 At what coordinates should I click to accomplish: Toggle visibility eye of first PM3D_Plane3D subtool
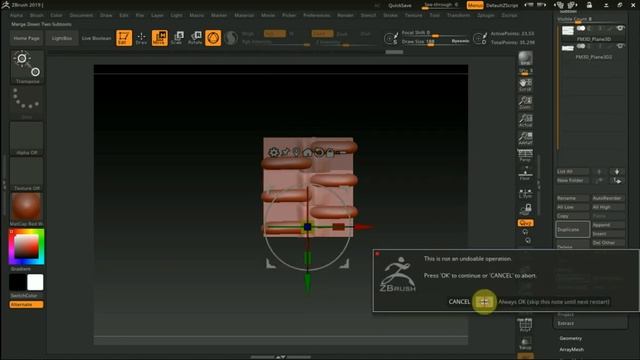click(620, 28)
